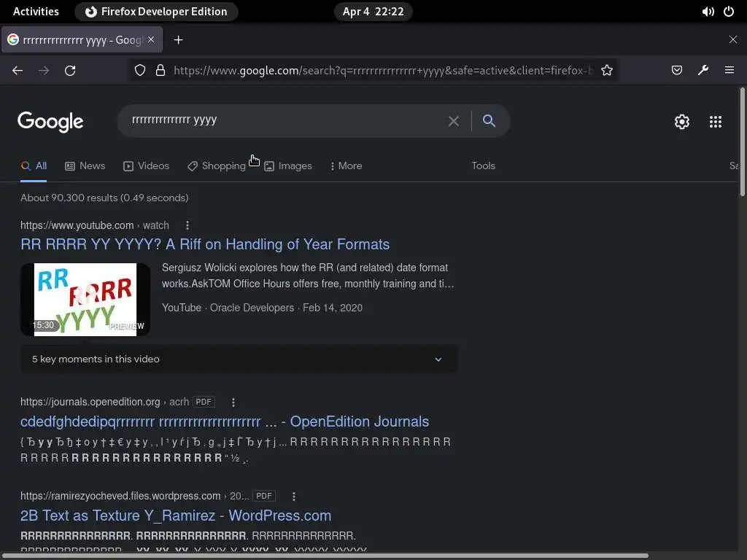Click the vertical page scrollbar

[x=742, y=142]
